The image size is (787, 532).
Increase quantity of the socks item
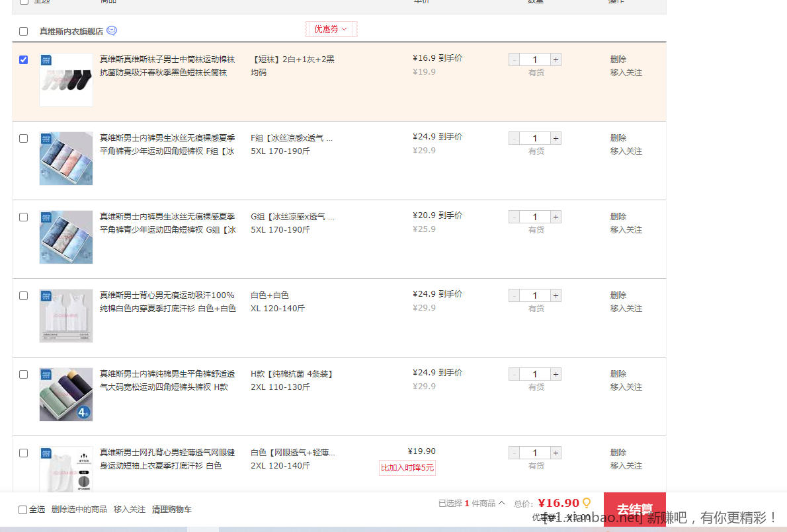click(556, 59)
